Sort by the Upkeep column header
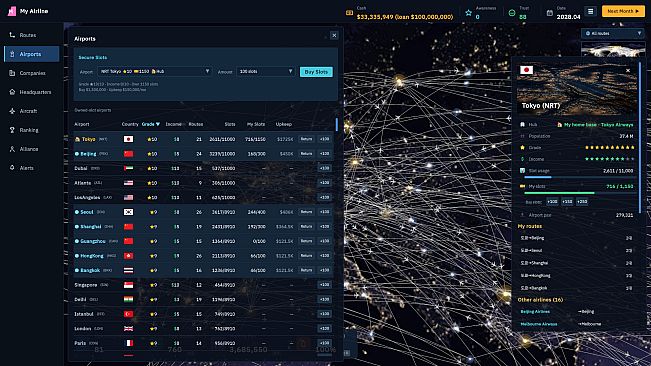The image size is (651, 366). click(x=284, y=124)
